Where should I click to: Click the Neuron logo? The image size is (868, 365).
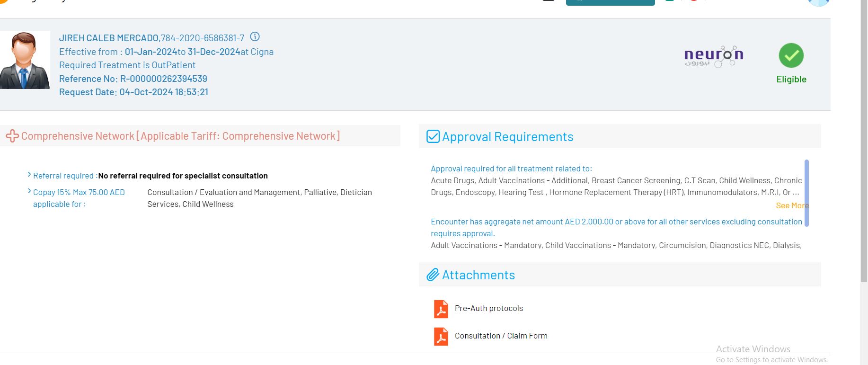point(714,57)
